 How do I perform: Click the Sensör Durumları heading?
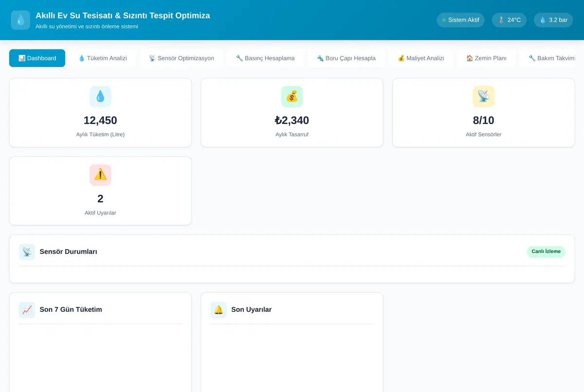pos(69,252)
